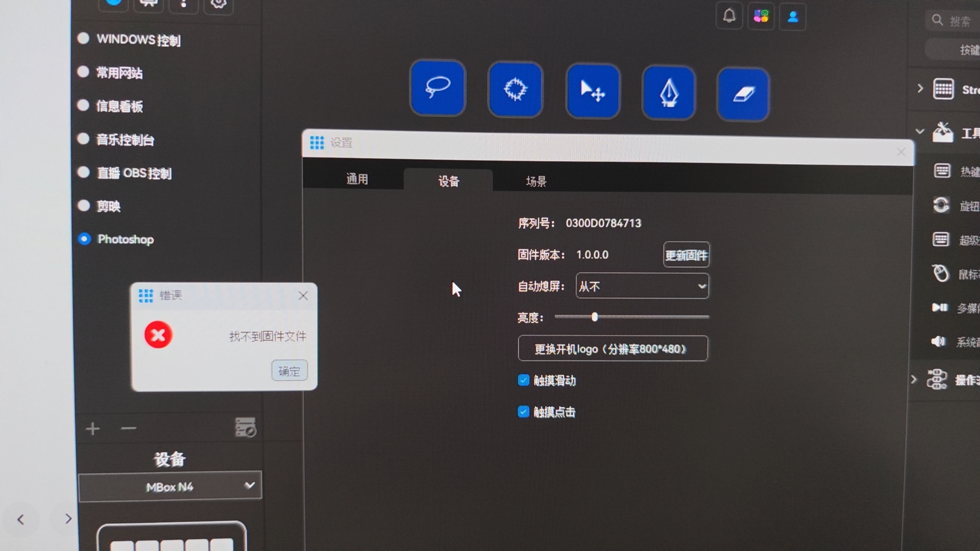Click the 更新固件 button
This screenshot has width=980, height=551.
point(686,255)
